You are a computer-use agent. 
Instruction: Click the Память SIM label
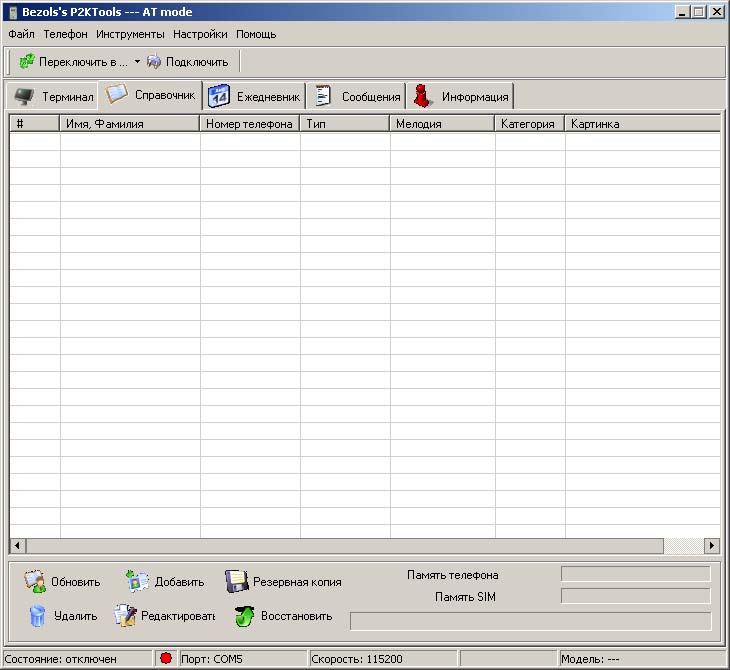click(465, 597)
